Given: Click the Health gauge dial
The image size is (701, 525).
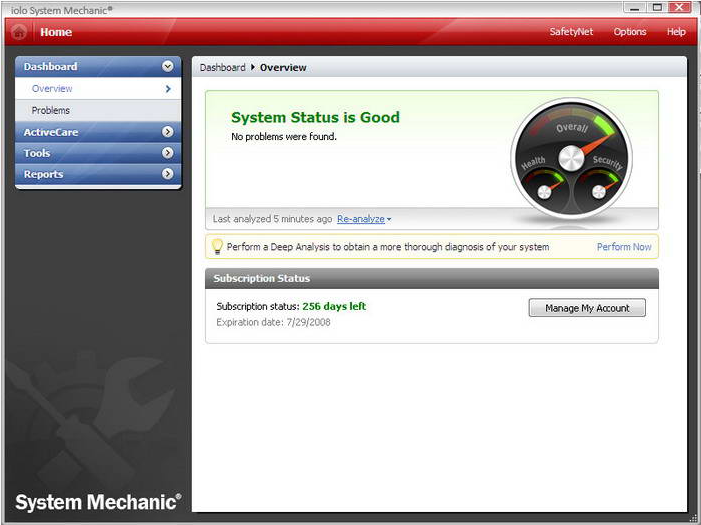Looking at the screenshot, I should pyautogui.click(x=542, y=185).
